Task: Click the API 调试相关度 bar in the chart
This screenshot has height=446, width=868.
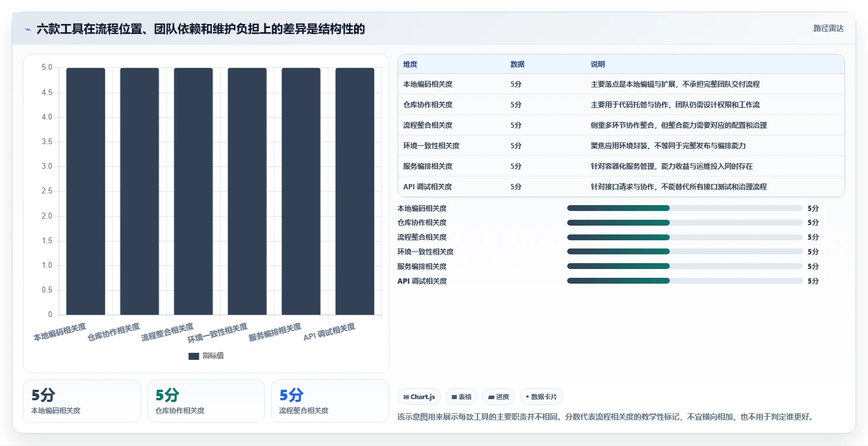Action: (355, 191)
